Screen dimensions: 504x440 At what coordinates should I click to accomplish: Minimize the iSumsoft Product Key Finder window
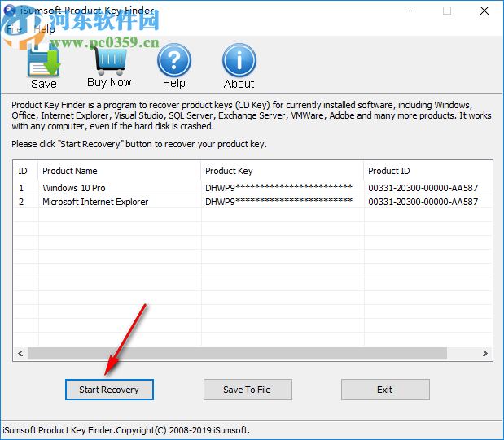(x=410, y=11)
